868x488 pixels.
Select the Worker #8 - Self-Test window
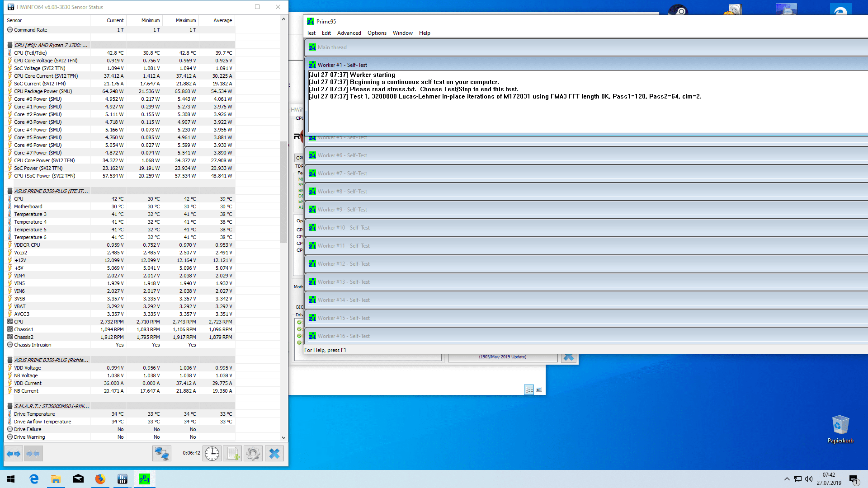point(586,192)
